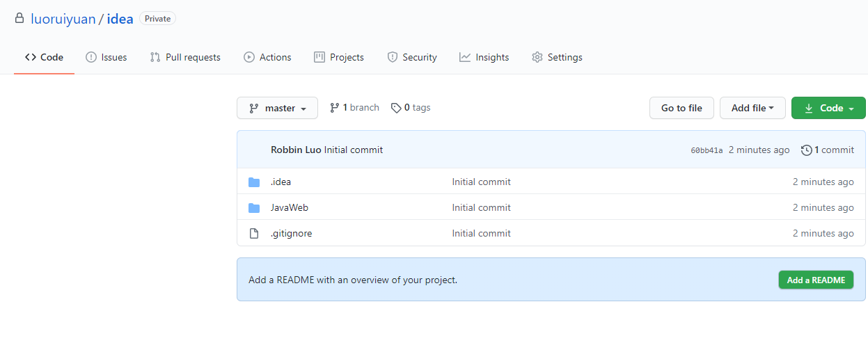Image resolution: width=868 pixels, height=343 pixels.
Task: View the 1 commit history link
Action: point(828,150)
